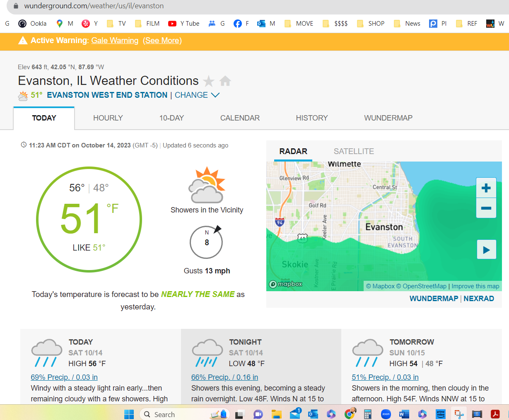Click the TOMORROW forecast card heading
Viewport: 509px width, 420px height.
tap(412, 342)
